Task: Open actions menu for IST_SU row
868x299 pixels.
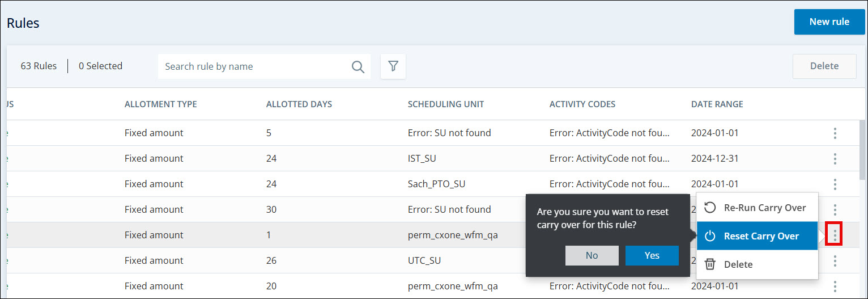Action: (x=835, y=159)
